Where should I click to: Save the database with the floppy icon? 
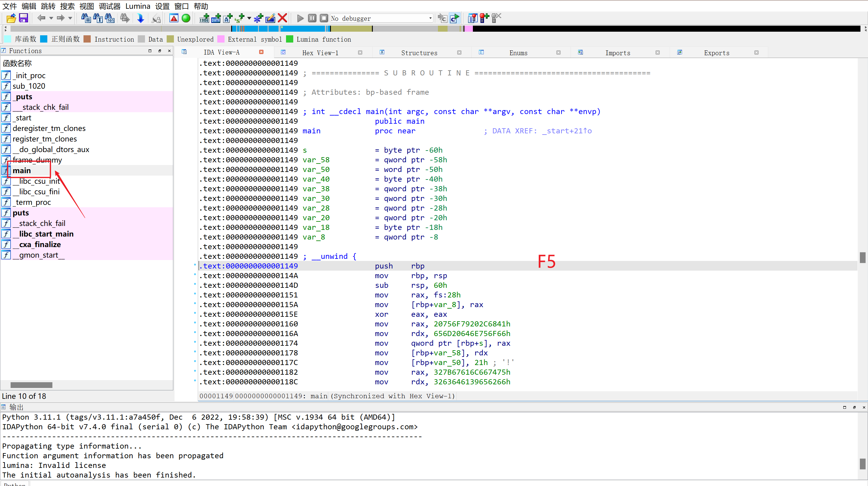tap(23, 18)
